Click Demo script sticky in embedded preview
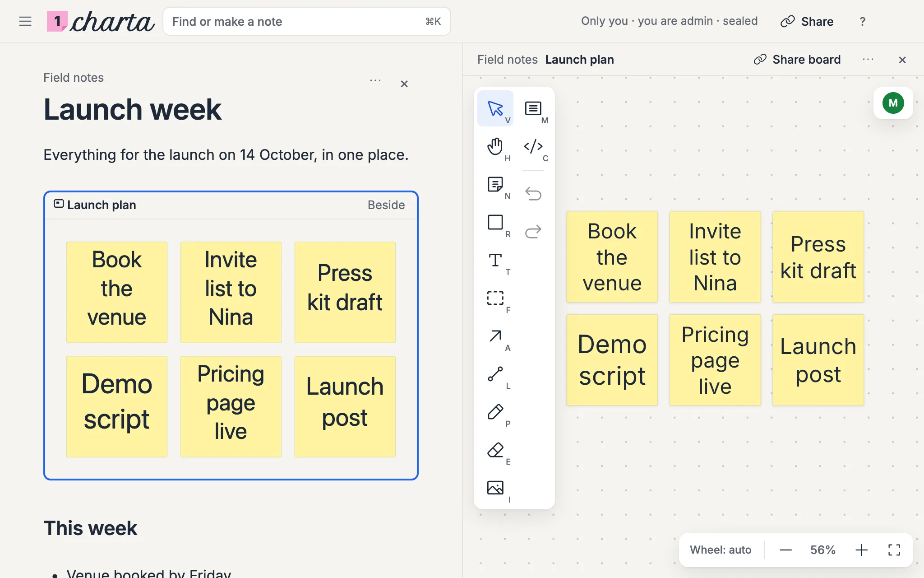This screenshot has height=578, width=924. [117, 406]
